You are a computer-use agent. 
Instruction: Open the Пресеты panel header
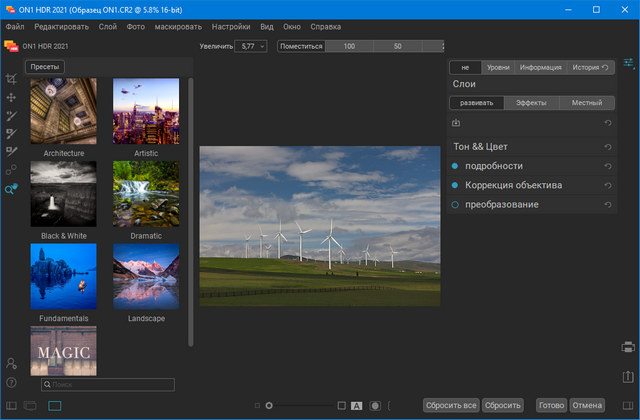tap(44, 67)
